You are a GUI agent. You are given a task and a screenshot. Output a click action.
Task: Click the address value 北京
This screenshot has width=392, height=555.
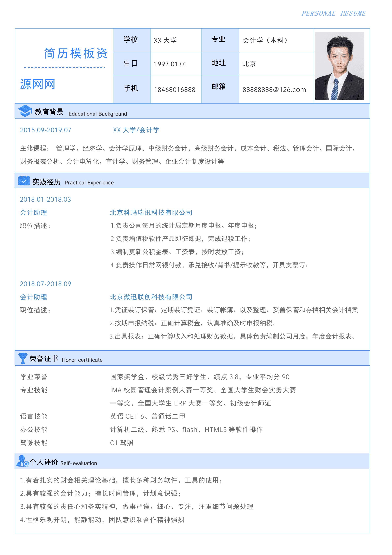(x=249, y=64)
